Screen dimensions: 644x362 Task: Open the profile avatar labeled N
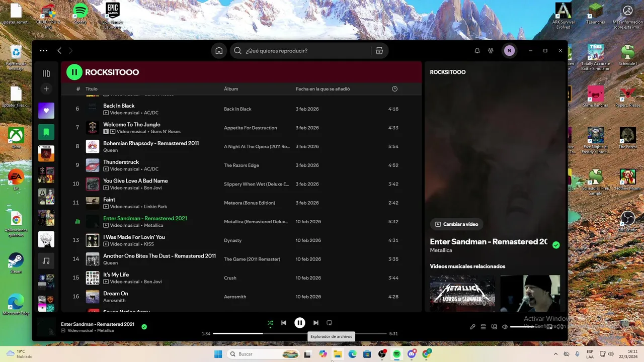coord(509,51)
